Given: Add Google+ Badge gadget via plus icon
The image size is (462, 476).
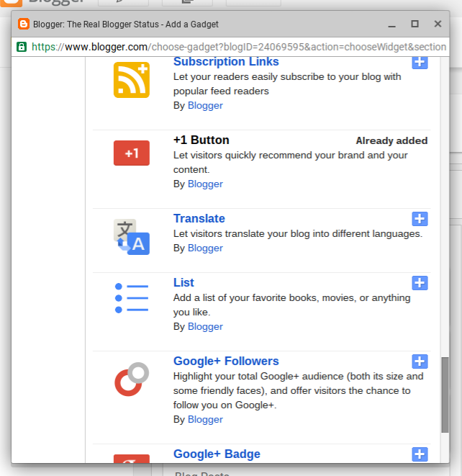Looking at the screenshot, I should tap(420, 454).
